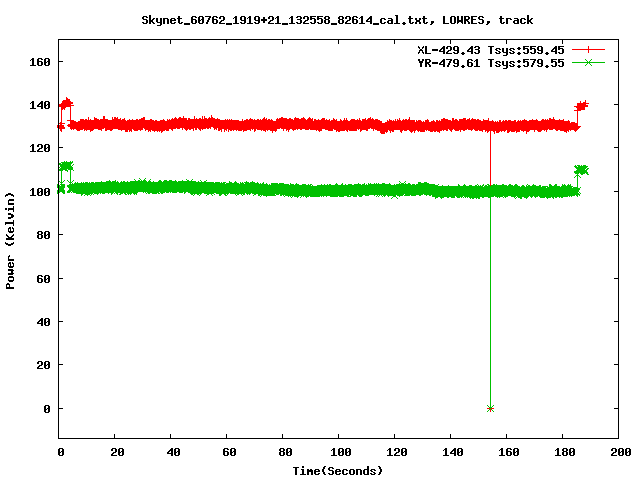The image size is (640, 480).
Task: Click y-axis tick label 160
Action: [40, 62]
